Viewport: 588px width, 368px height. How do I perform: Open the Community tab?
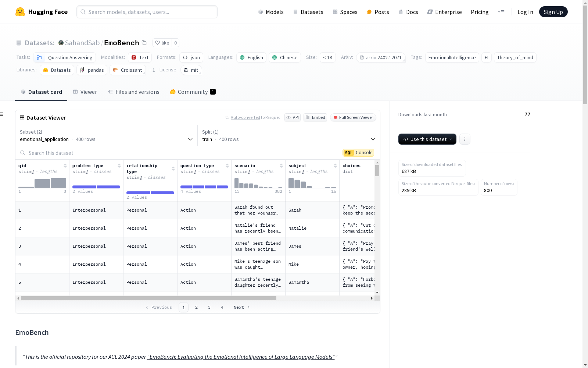[193, 92]
